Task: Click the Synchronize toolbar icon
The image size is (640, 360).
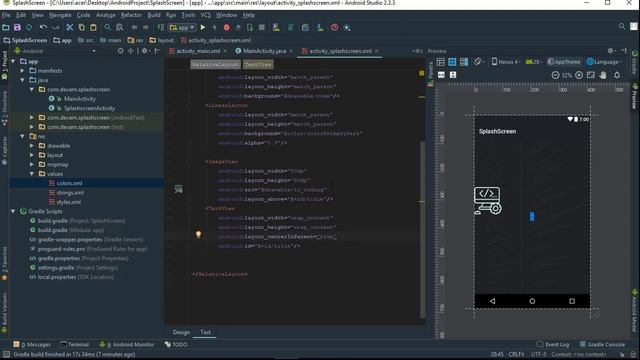Action: 29,27
